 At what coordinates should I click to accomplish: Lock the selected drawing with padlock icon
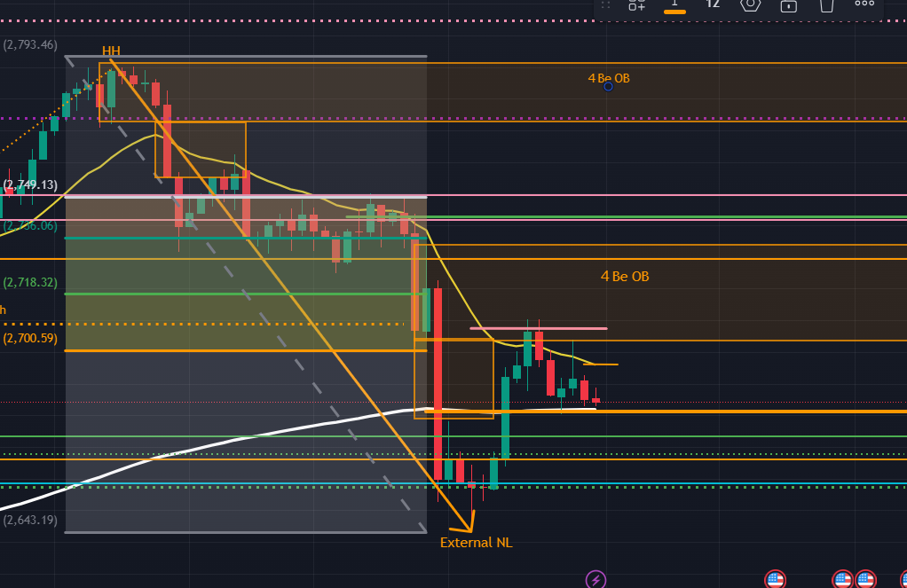click(x=788, y=4)
